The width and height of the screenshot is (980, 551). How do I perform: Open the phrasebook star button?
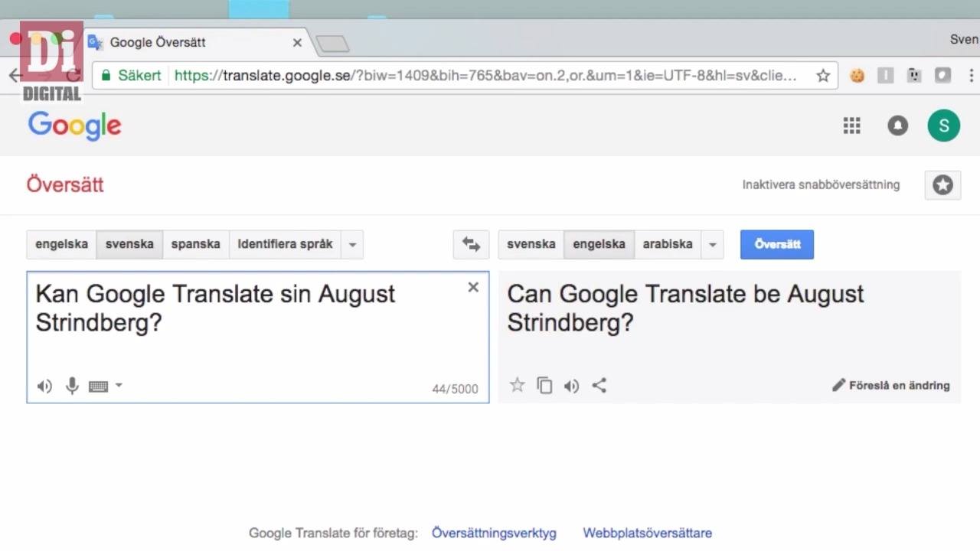click(942, 185)
